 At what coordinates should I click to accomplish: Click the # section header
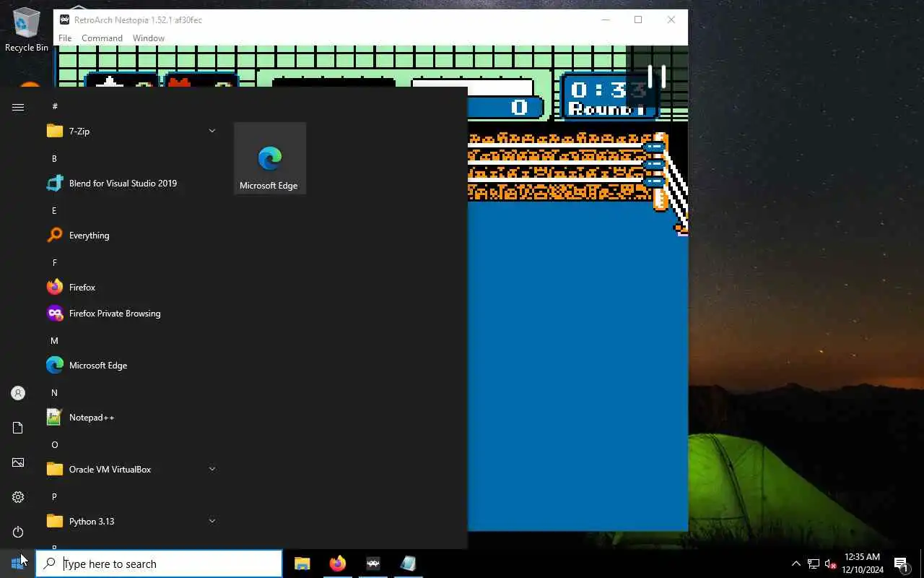55,106
